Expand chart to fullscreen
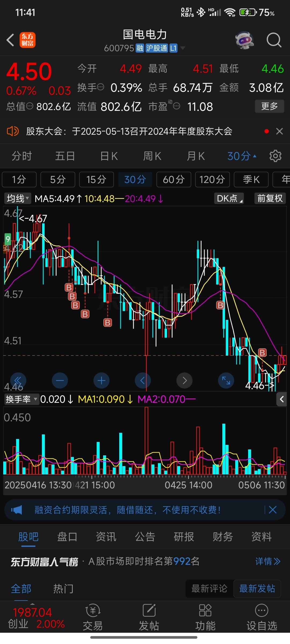290x644 pixels. pyautogui.click(x=226, y=380)
